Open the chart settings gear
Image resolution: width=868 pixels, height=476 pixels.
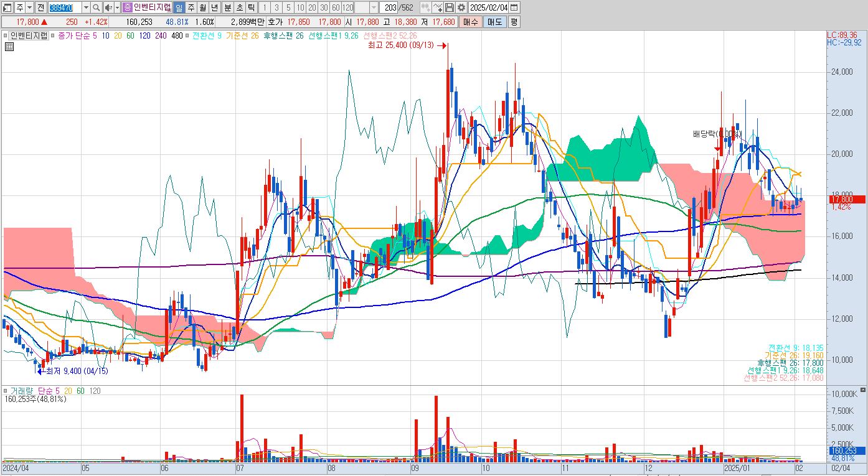pos(461,7)
